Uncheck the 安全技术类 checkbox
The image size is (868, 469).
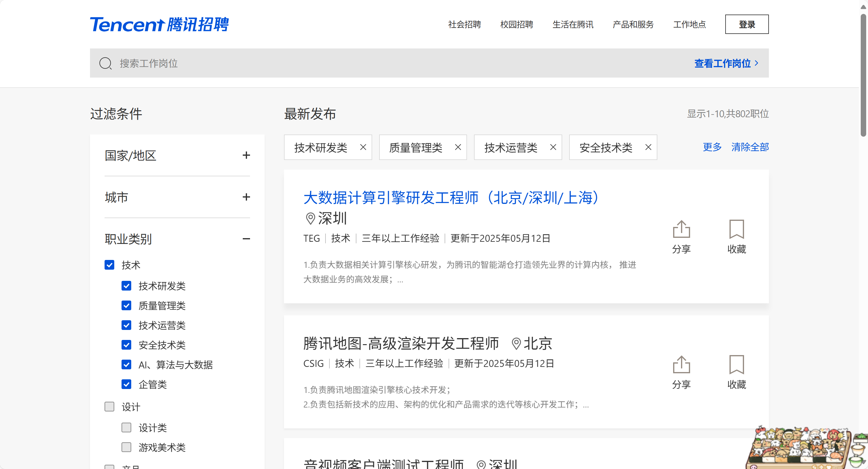(x=126, y=345)
